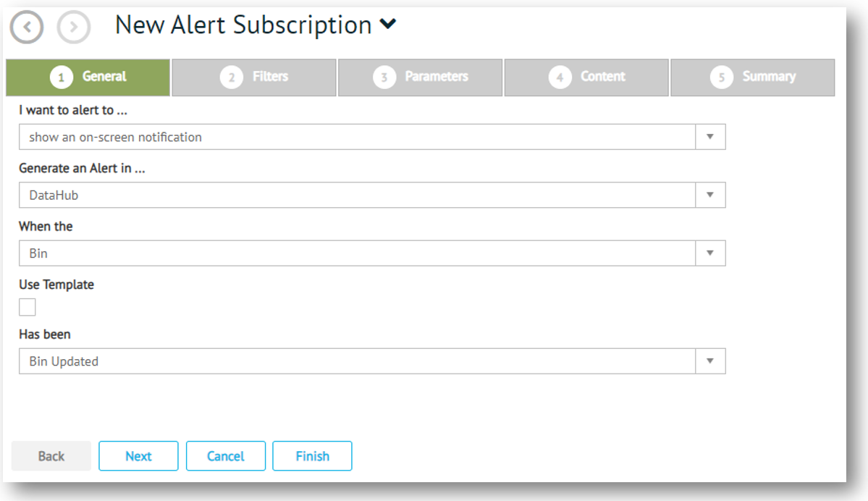Click the step 1 number circle

[62, 77]
